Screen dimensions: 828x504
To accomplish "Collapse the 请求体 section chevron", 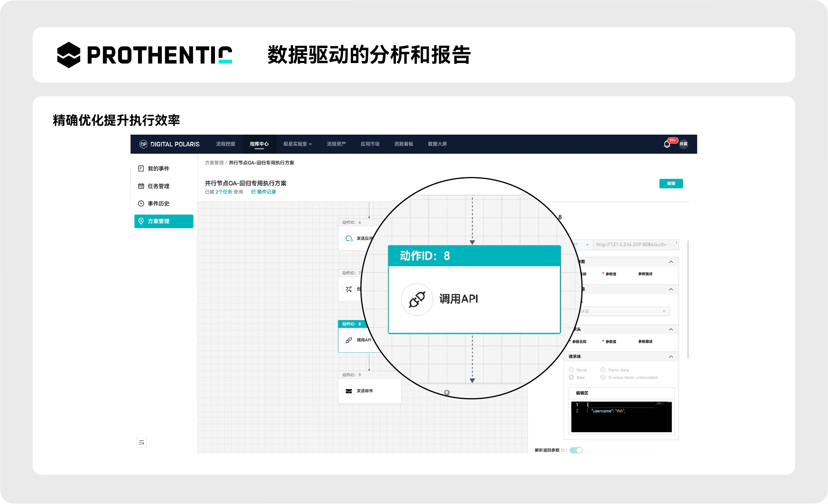I will click(x=671, y=357).
